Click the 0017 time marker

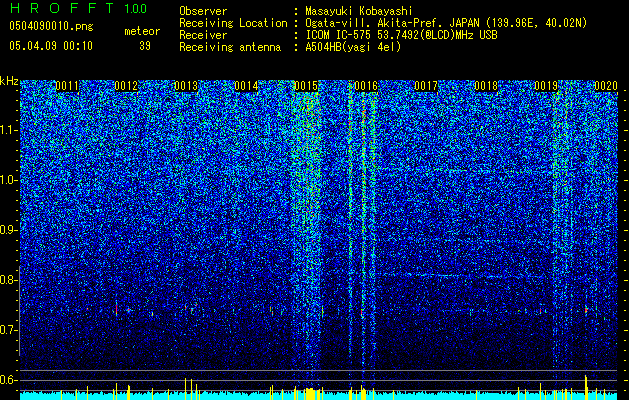[x=426, y=86]
